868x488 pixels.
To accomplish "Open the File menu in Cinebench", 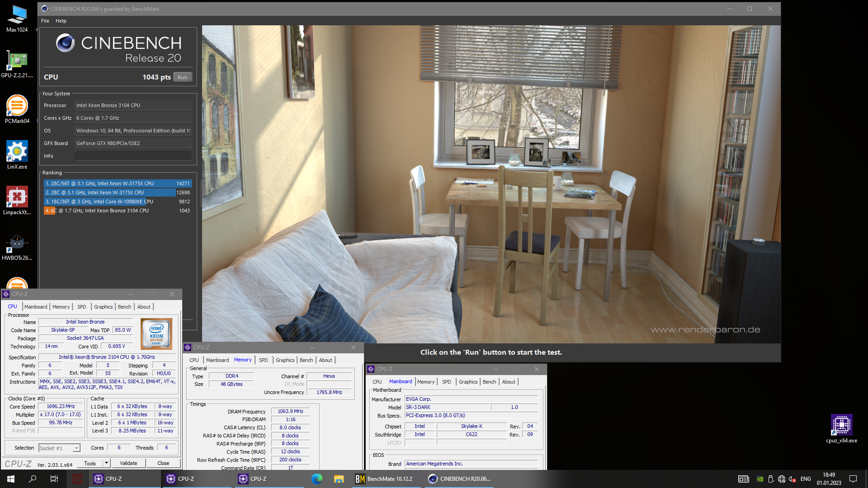I will tap(45, 21).
